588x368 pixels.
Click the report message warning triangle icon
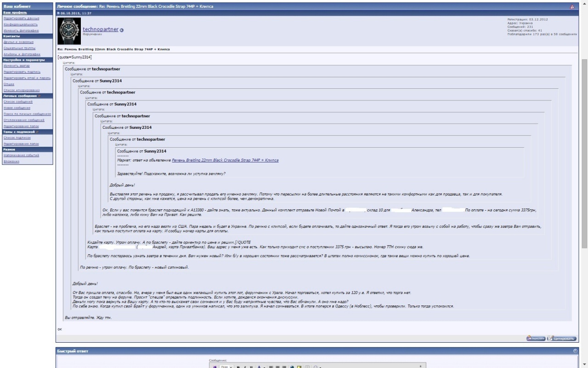[572, 7]
